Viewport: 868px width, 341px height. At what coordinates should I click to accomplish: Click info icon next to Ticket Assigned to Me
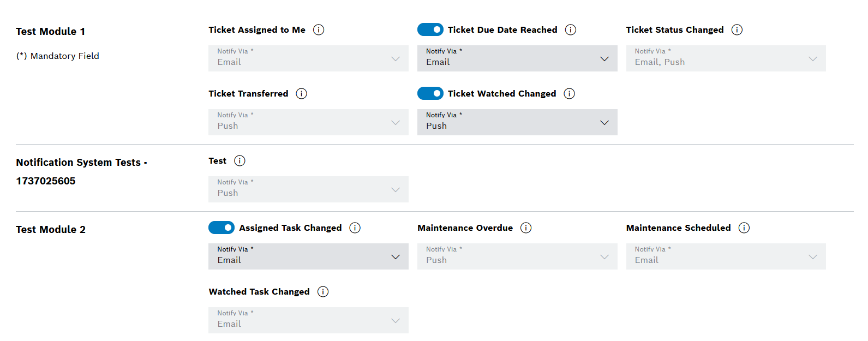[x=319, y=30]
